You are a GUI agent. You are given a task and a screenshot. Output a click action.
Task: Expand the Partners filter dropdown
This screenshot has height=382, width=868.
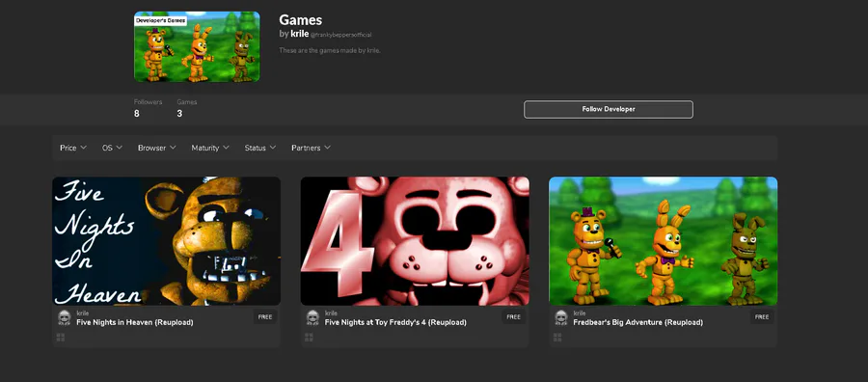pos(312,148)
